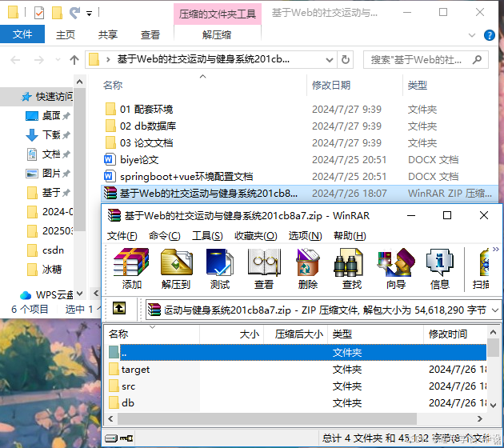This screenshot has height=448, width=504.
Task: Click the Delete (删除) toolbar icon
Action: click(x=308, y=268)
